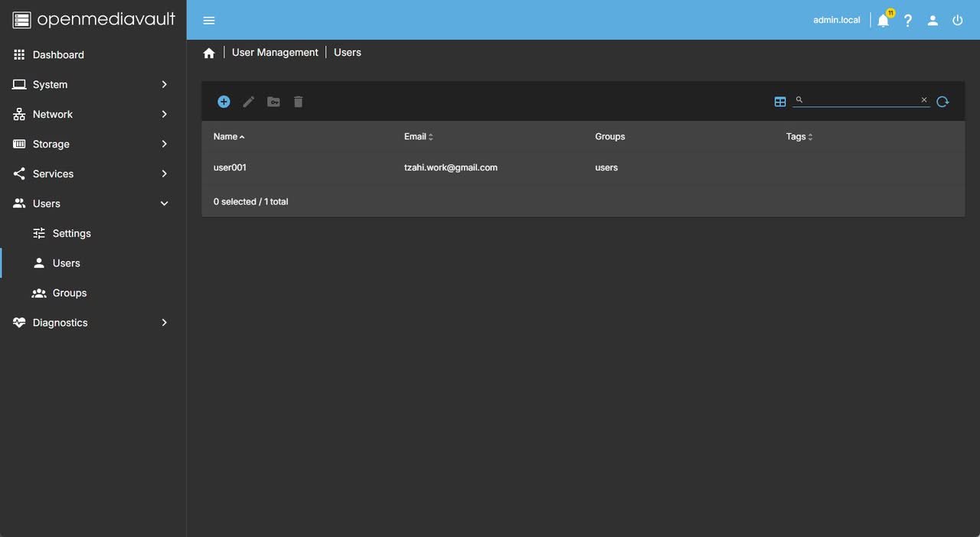The width and height of the screenshot is (980, 537).
Task: Open the help question mark menu
Action: click(x=908, y=21)
